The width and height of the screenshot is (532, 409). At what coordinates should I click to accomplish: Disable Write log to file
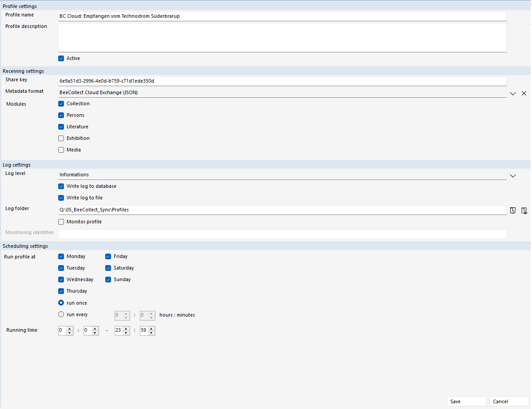tap(61, 198)
